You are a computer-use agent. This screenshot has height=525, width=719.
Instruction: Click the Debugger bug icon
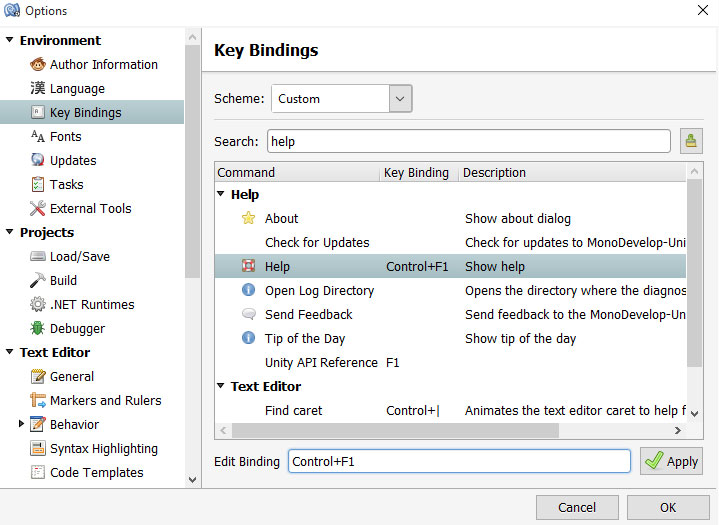click(x=38, y=328)
